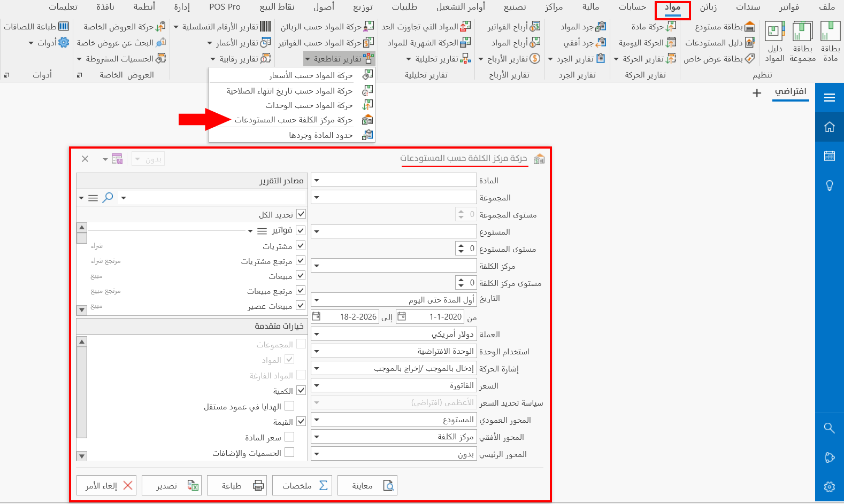Select جرد المادة وجردها menu item

[292, 135]
